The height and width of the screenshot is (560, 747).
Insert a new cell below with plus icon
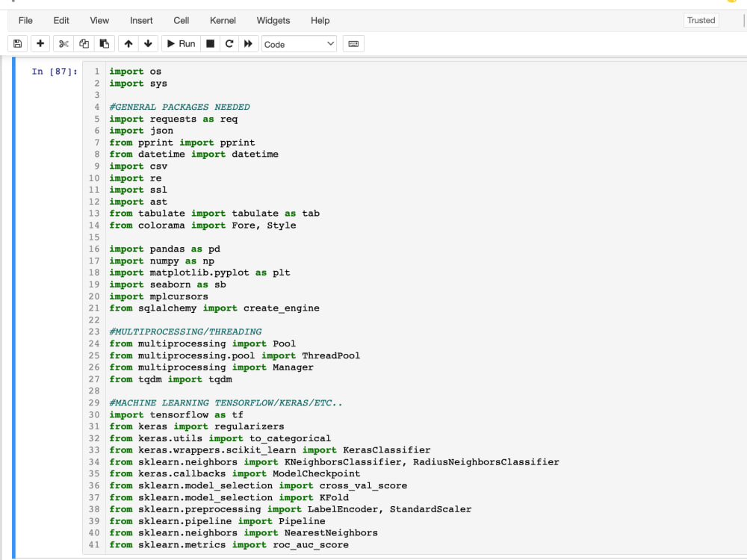(40, 44)
